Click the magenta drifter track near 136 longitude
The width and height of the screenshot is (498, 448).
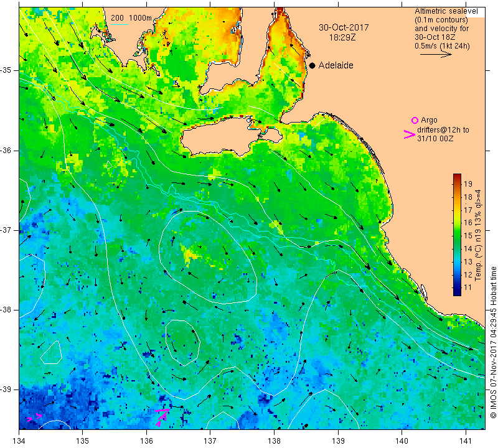162,418
